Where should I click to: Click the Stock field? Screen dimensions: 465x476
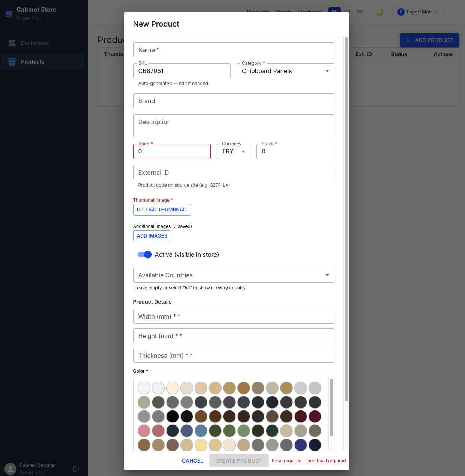pos(295,151)
